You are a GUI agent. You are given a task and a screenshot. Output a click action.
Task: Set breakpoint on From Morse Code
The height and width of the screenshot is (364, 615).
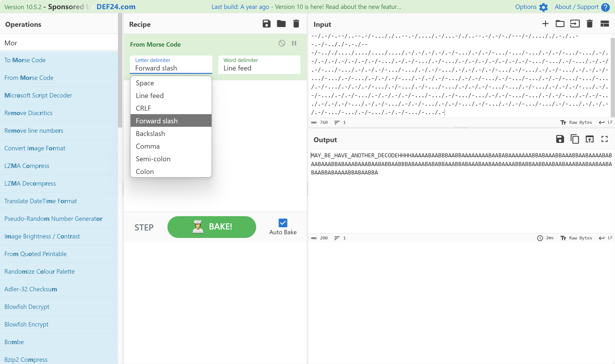(294, 43)
